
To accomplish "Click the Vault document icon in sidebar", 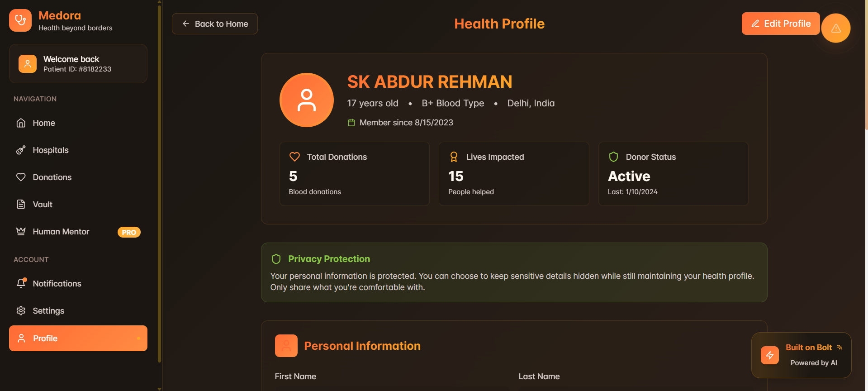I will (x=21, y=205).
